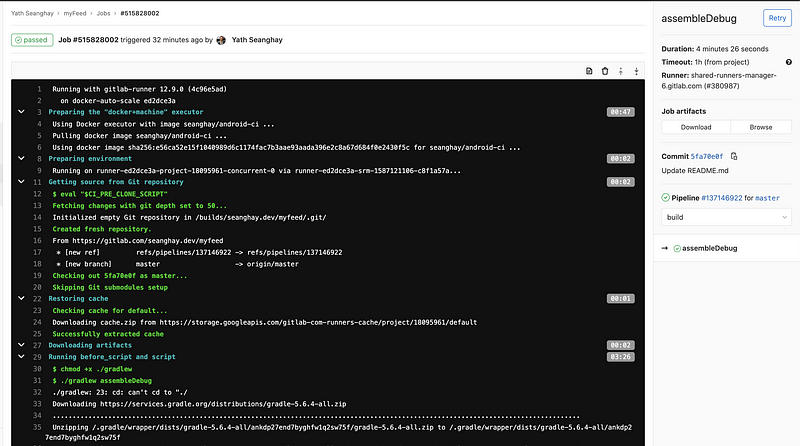Open the raw job log icon
This screenshot has height=446, width=800.
[x=589, y=71]
